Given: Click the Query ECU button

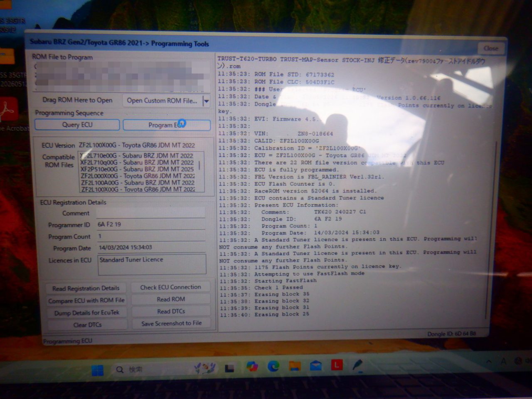Looking at the screenshot, I should point(77,125).
